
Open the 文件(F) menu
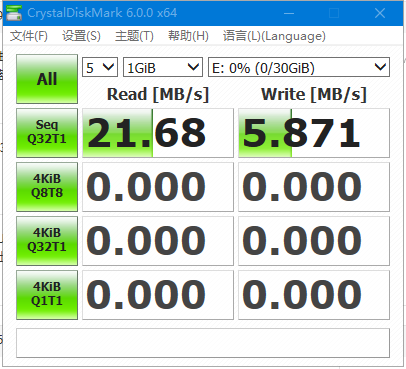pos(29,36)
